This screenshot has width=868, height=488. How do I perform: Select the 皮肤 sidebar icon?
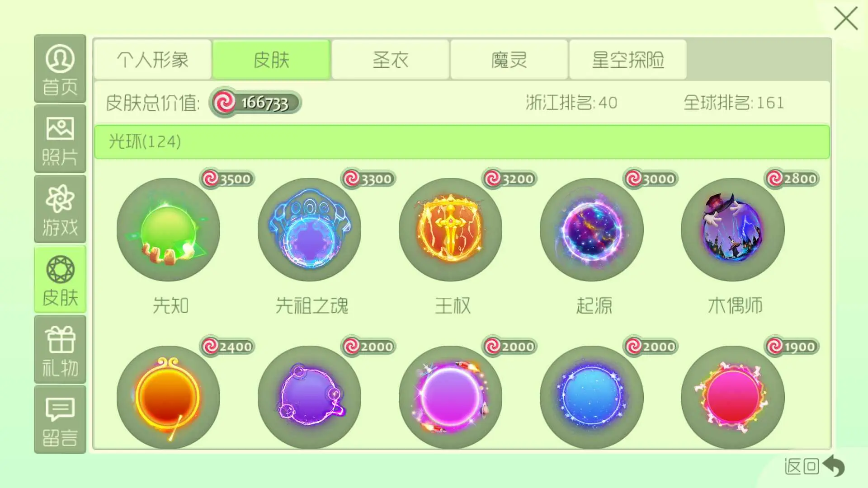60,279
